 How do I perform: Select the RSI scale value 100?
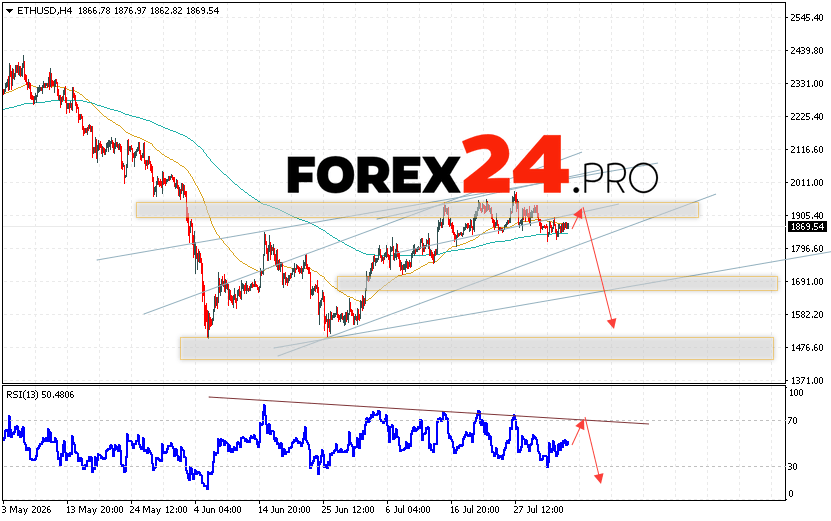tap(796, 393)
